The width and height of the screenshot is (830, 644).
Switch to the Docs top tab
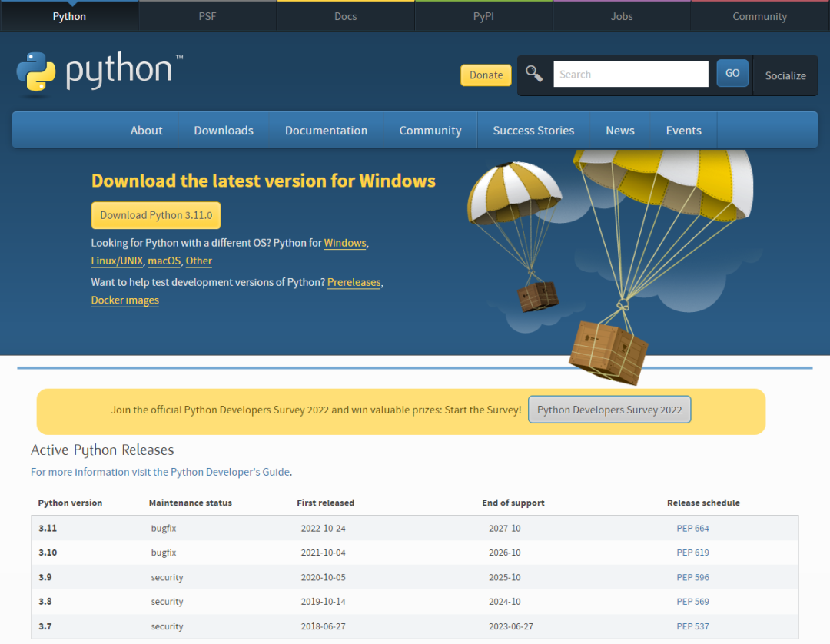[x=346, y=16]
